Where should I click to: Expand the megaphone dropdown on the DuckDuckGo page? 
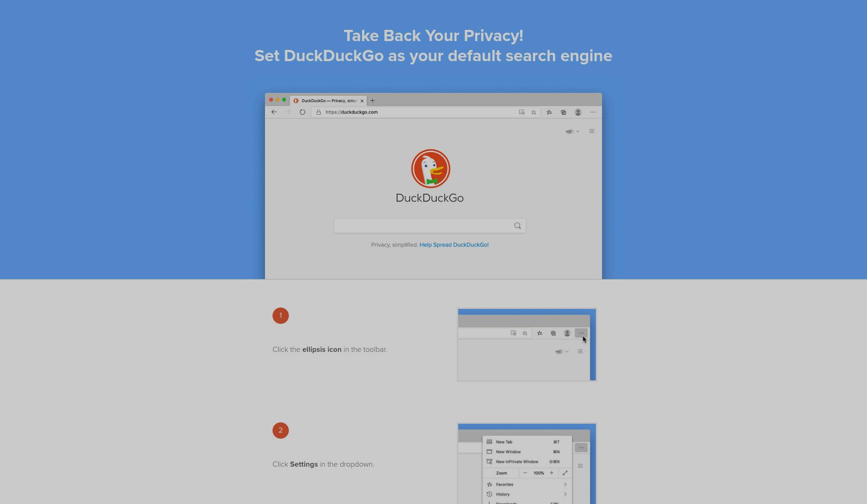(x=573, y=132)
